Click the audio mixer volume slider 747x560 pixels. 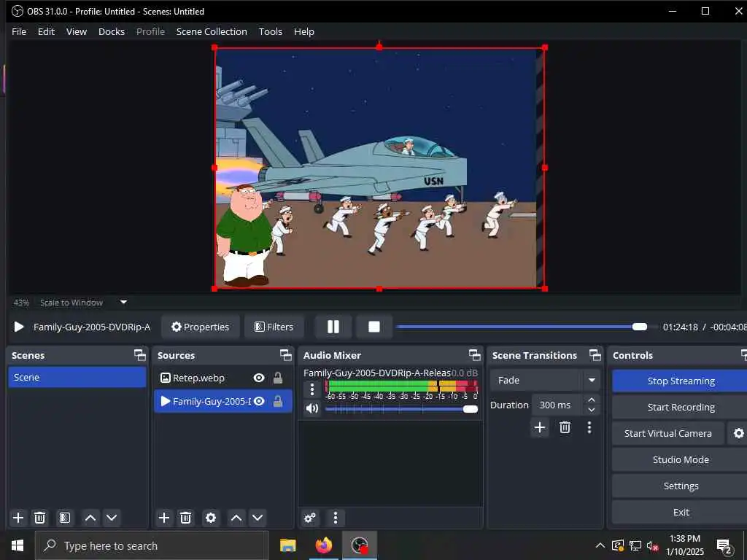tap(402, 409)
